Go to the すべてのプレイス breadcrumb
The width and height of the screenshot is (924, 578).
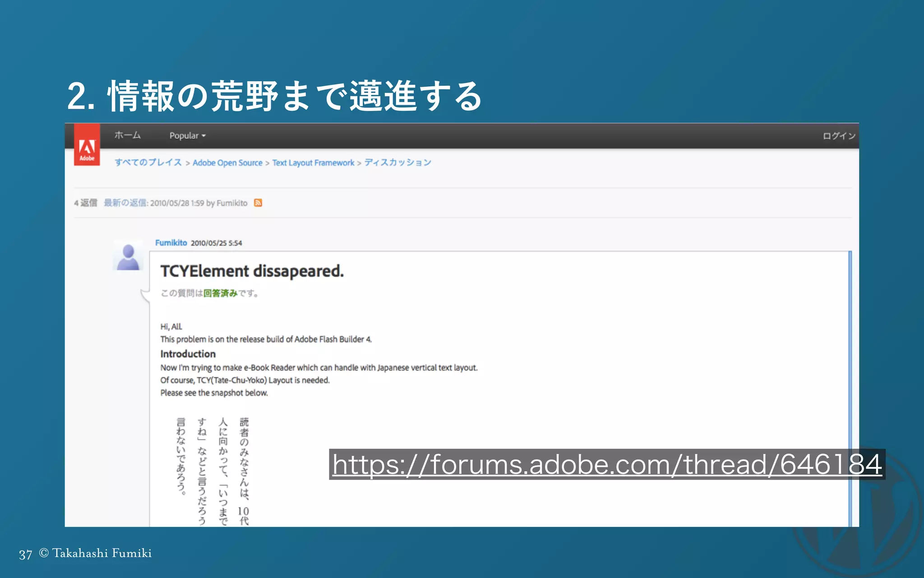point(148,163)
